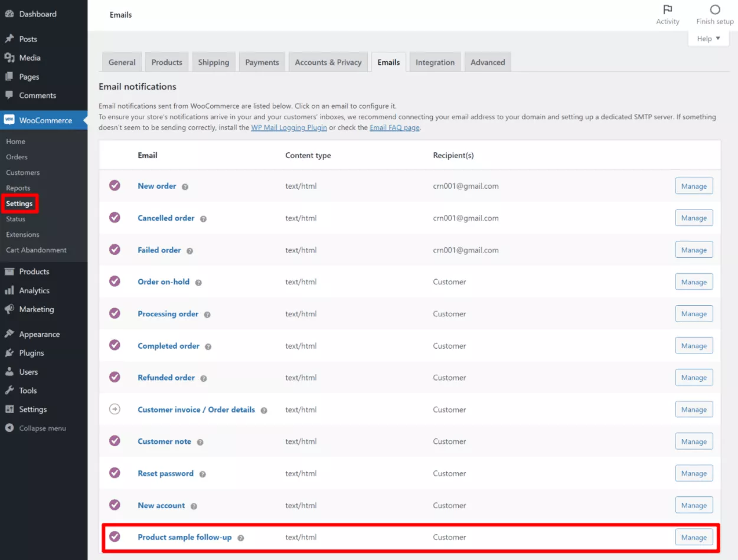Viewport: 738px width, 560px height.
Task: Toggle enabled status of Cancelled order email
Action: click(115, 217)
